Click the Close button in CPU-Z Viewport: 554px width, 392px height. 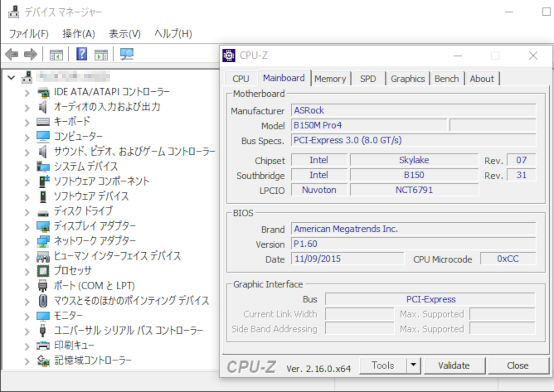(517, 365)
